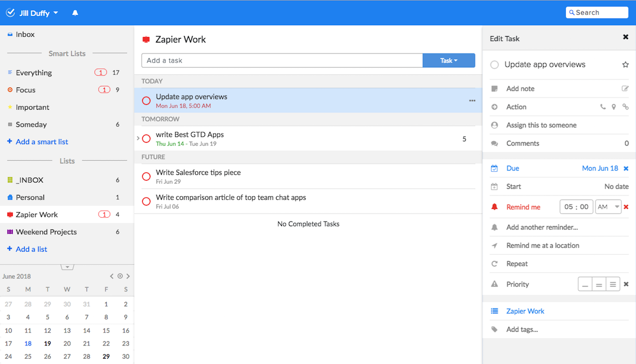
Task: Close the Edit Task panel
Action: 625,37
